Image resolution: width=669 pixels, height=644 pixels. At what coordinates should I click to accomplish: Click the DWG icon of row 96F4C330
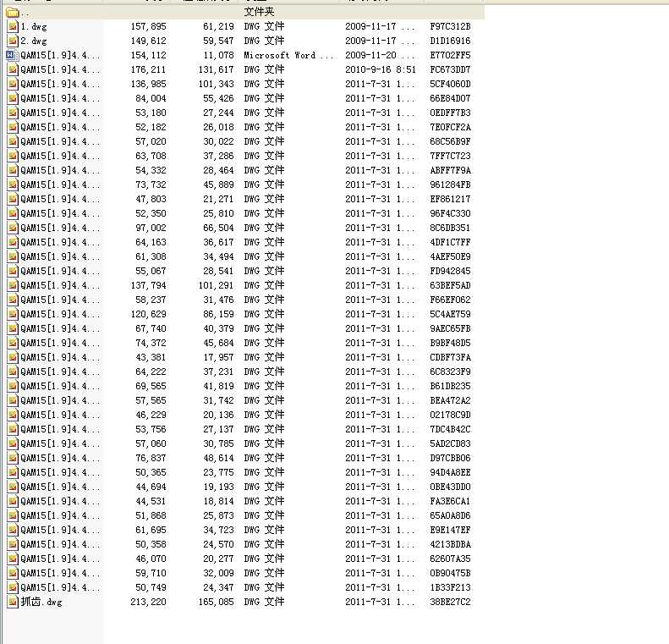pos(13,213)
